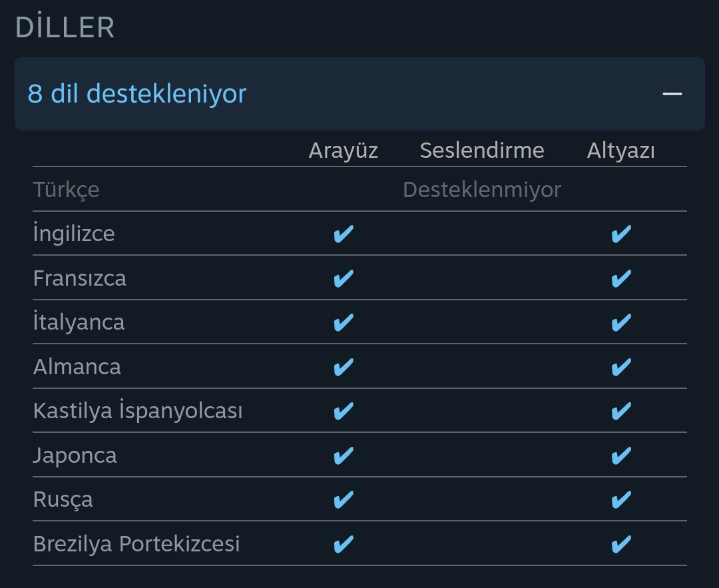This screenshot has width=719, height=588.
Task: Click the İtalyanca Altyazı checkmark
Action: (620, 323)
